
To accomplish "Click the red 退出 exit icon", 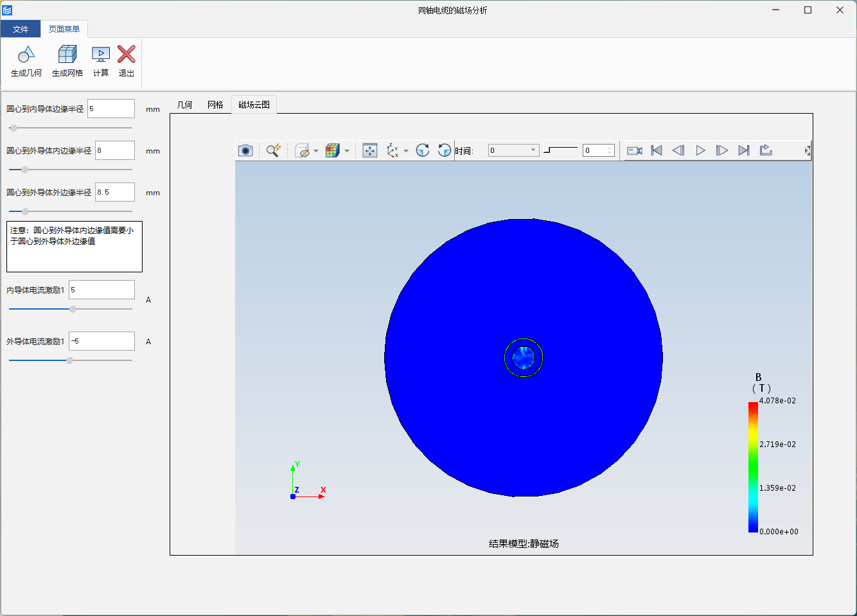I will (127, 55).
